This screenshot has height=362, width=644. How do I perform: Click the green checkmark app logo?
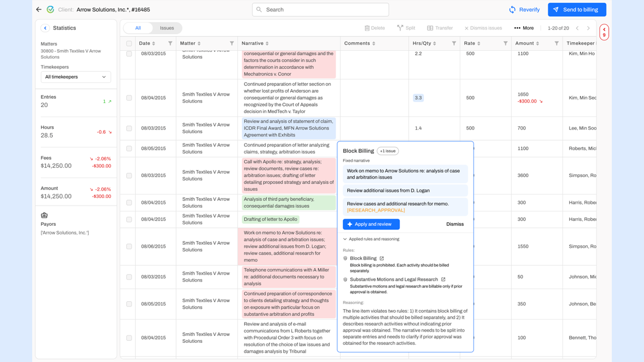pyautogui.click(x=50, y=10)
